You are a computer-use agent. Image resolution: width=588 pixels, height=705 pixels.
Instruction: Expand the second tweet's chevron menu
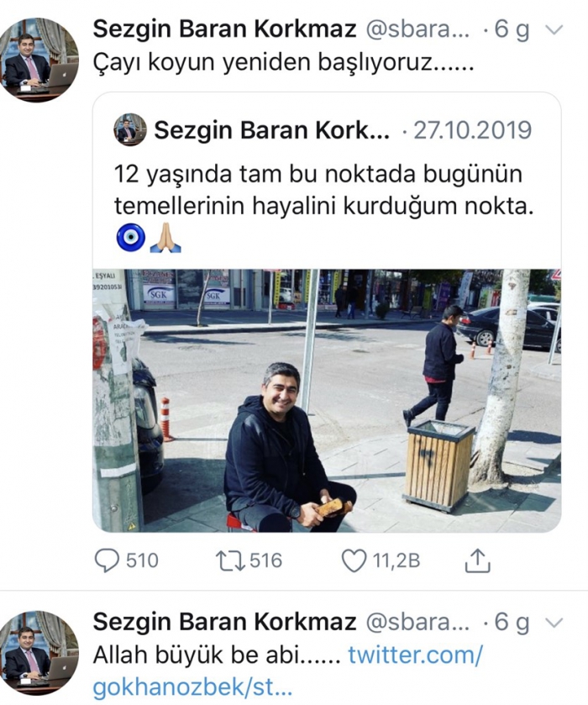coord(554,623)
